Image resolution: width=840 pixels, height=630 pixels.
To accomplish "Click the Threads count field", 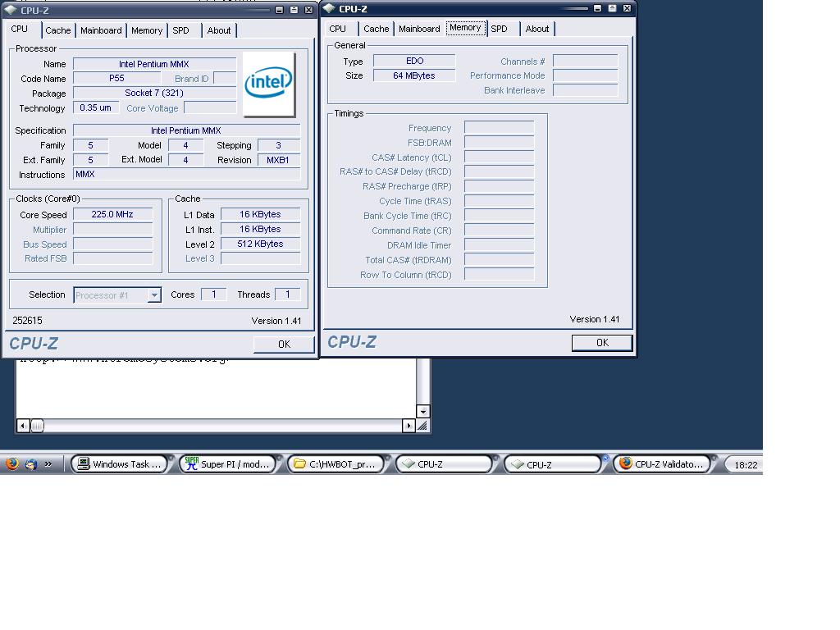I will click(288, 294).
